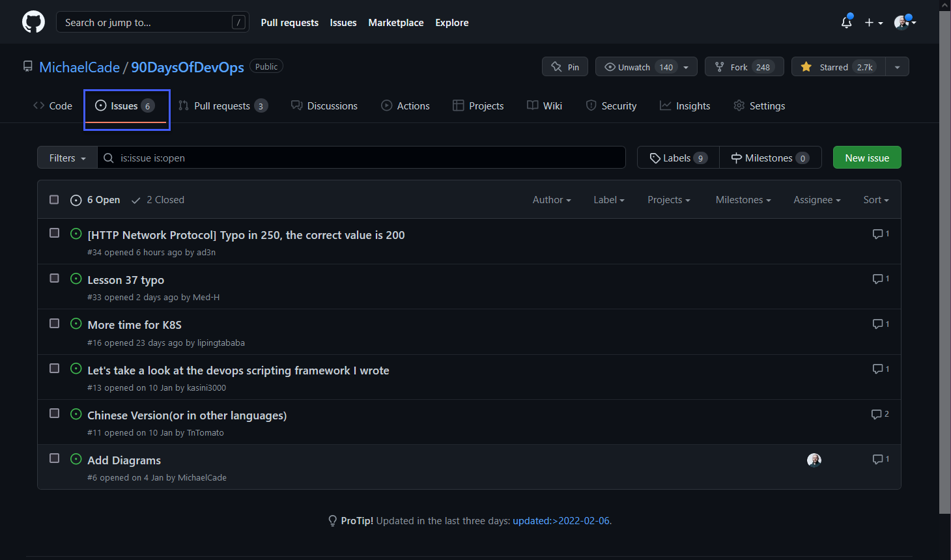Click the GitHub home logo
The width and height of the screenshot is (951, 560).
pyautogui.click(x=33, y=21)
